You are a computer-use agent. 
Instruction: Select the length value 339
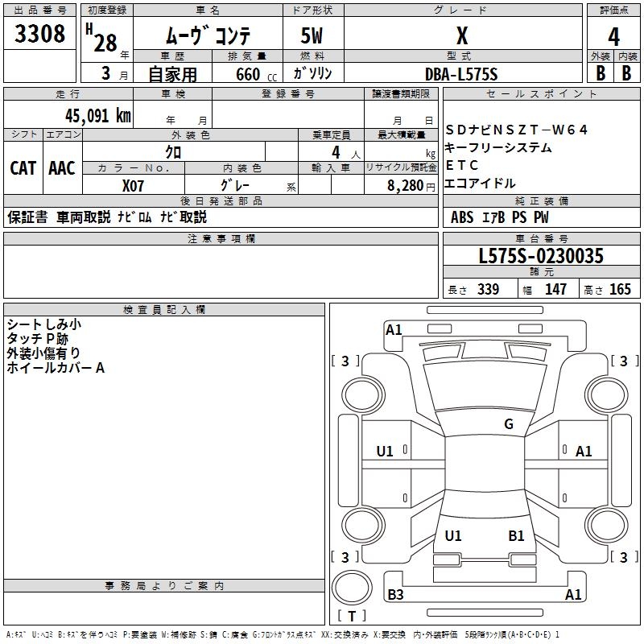489,289
